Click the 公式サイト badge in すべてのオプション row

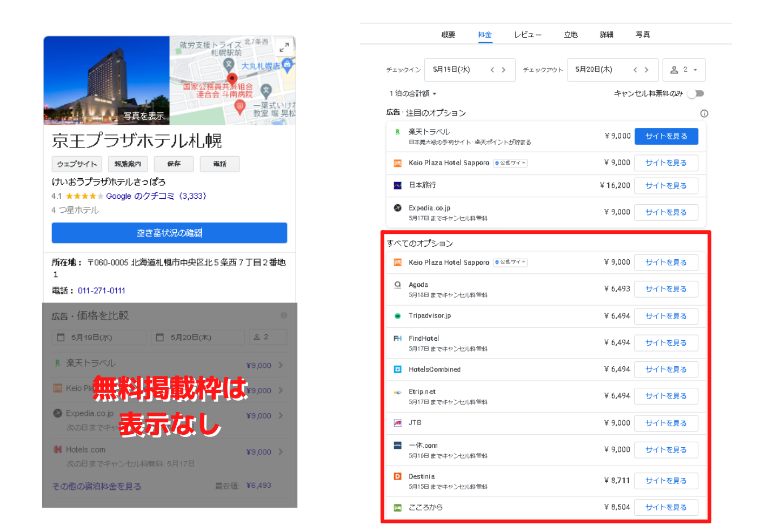(x=510, y=262)
